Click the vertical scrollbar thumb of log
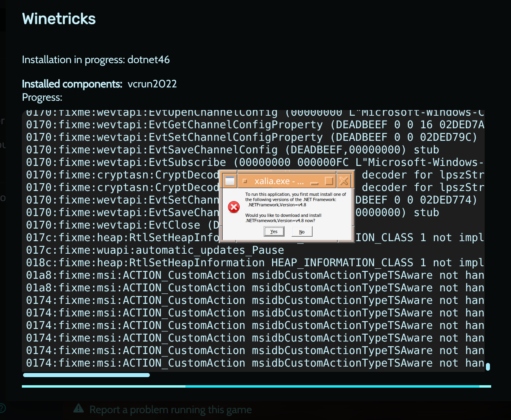 click(x=488, y=367)
